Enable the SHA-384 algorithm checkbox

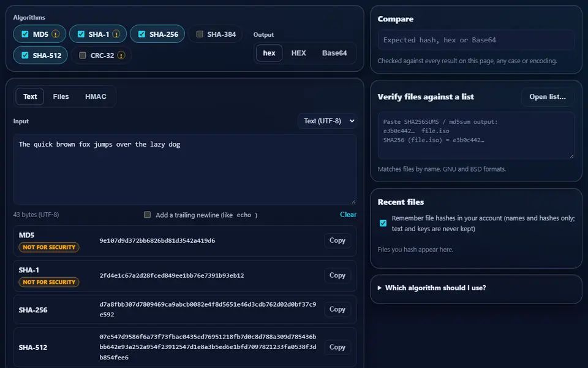point(200,34)
